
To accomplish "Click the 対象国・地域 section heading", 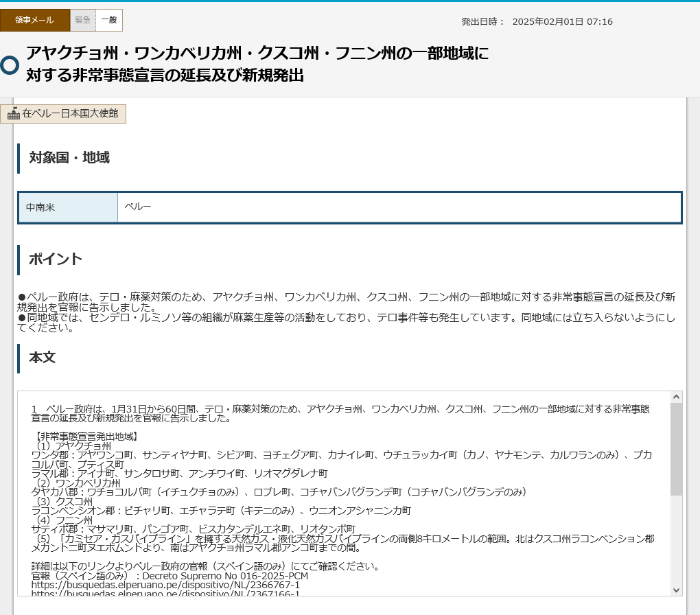I will (x=69, y=158).
